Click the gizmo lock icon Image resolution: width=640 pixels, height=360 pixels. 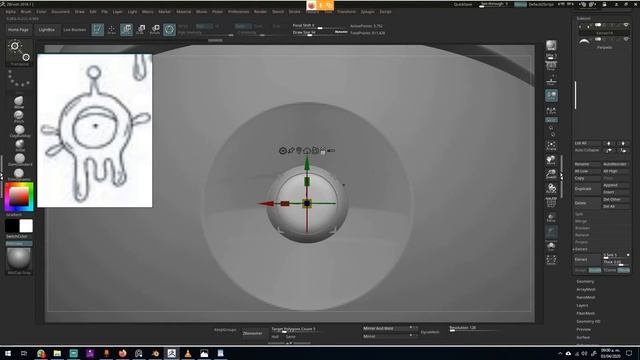pyautogui.click(x=323, y=151)
